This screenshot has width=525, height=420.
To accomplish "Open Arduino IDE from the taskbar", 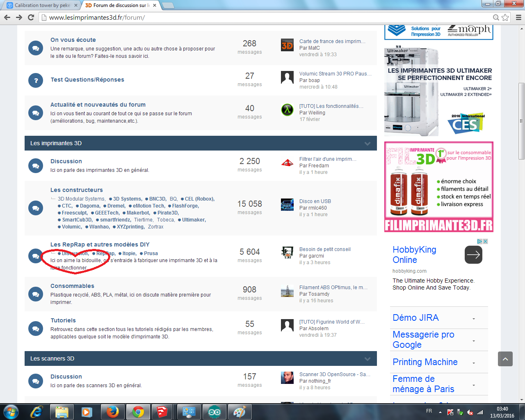I will [x=214, y=412].
